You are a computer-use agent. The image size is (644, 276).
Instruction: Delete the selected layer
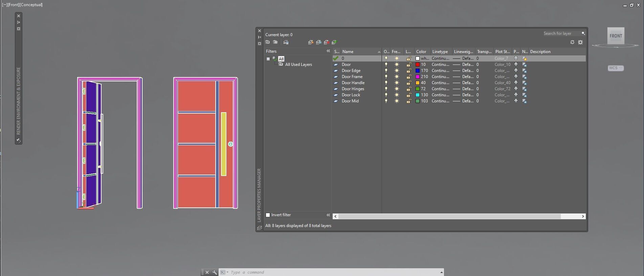326,42
